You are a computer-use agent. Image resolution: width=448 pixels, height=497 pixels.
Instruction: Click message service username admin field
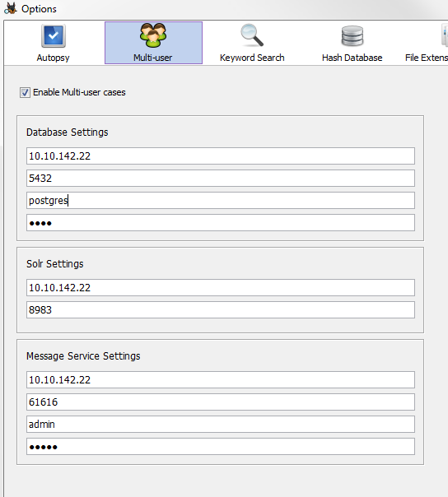pyautogui.click(x=221, y=424)
